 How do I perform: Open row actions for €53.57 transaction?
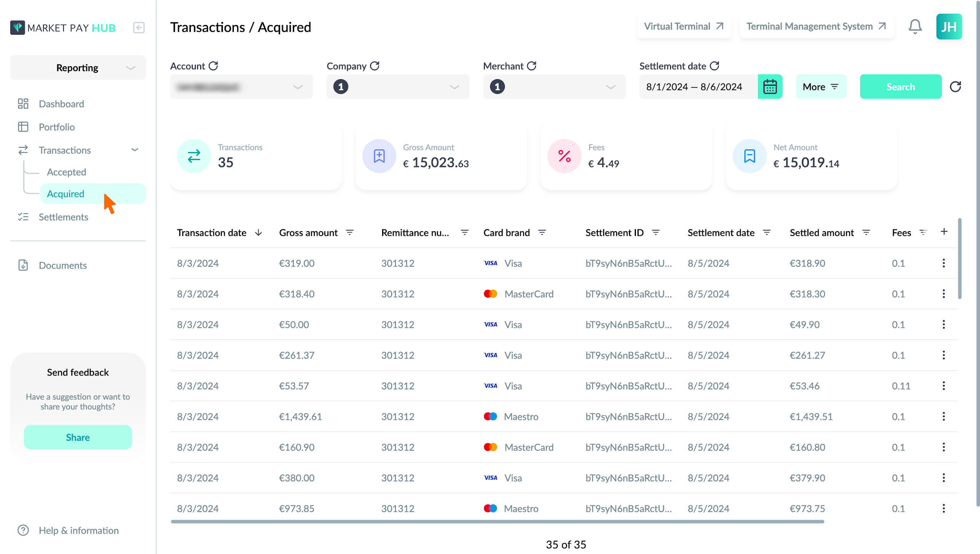[x=943, y=386]
